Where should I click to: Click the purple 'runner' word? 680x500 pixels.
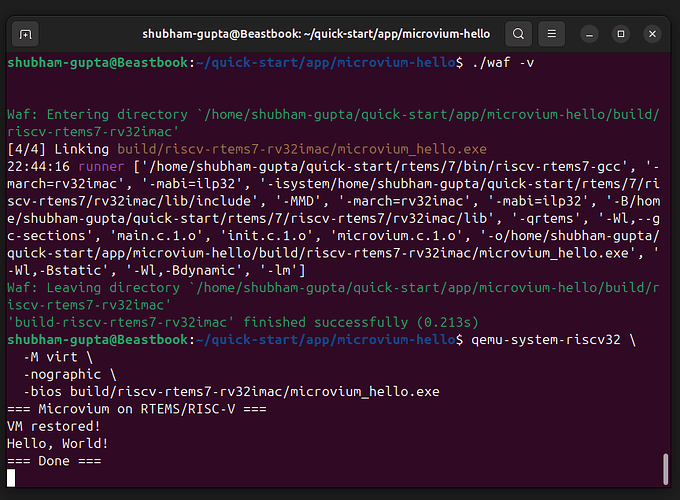101,167
